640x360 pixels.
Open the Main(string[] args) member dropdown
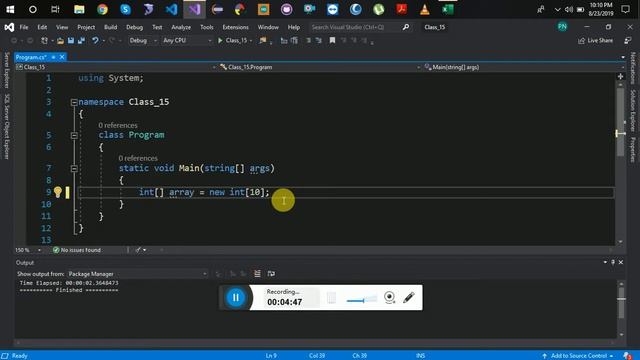click(524, 67)
